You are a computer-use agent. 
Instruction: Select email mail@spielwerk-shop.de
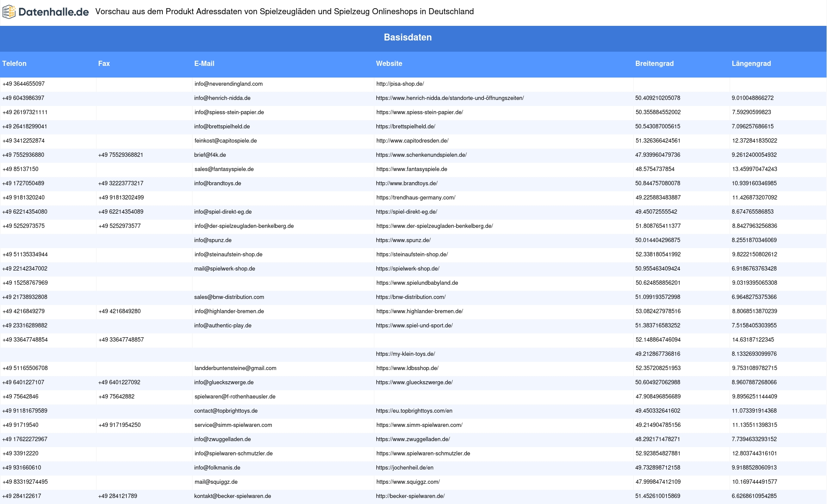pyautogui.click(x=224, y=269)
